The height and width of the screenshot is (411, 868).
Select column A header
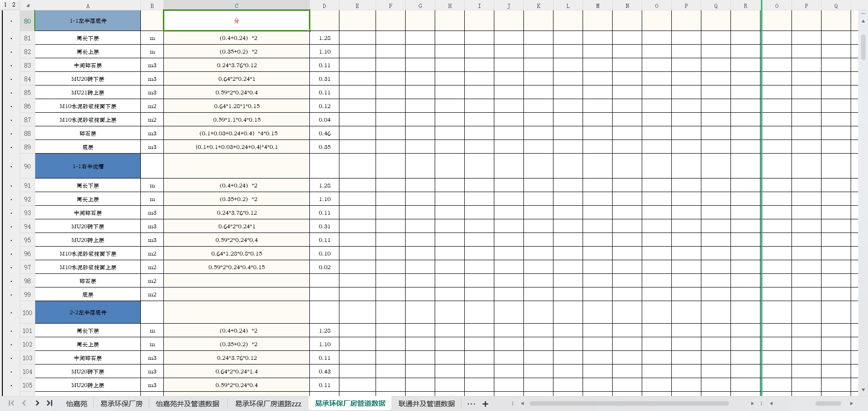tap(88, 6)
